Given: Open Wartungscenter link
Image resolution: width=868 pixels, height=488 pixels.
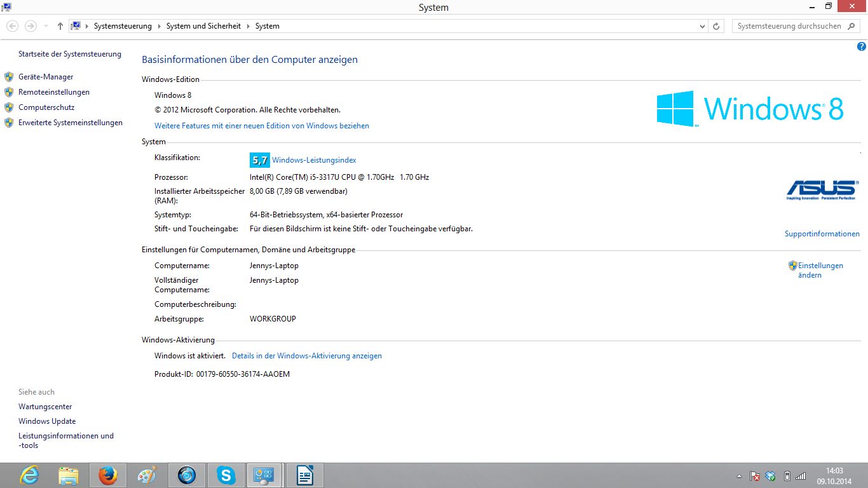Looking at the screenshot, I should (x=45, y=407).
